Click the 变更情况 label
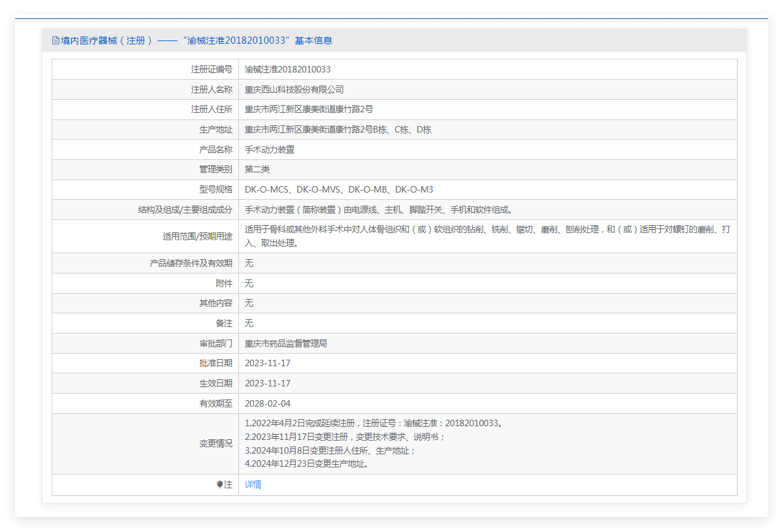The height and width of the screenshot is (532, 783). coord(216,443)
